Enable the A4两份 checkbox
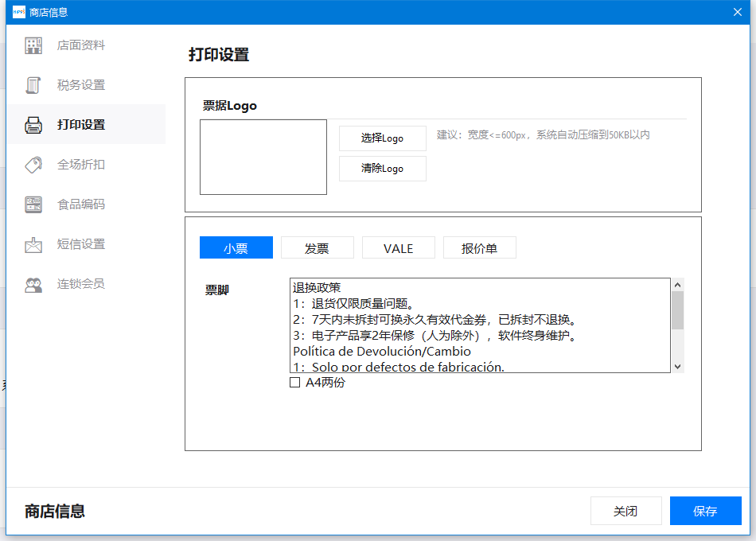This screenshot has height=541, width=756. 294,383
